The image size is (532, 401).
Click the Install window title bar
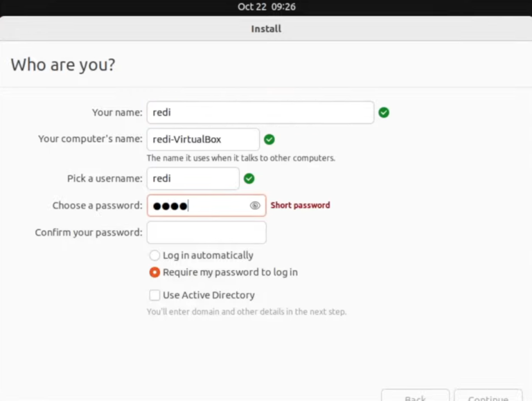coord(266,29)
